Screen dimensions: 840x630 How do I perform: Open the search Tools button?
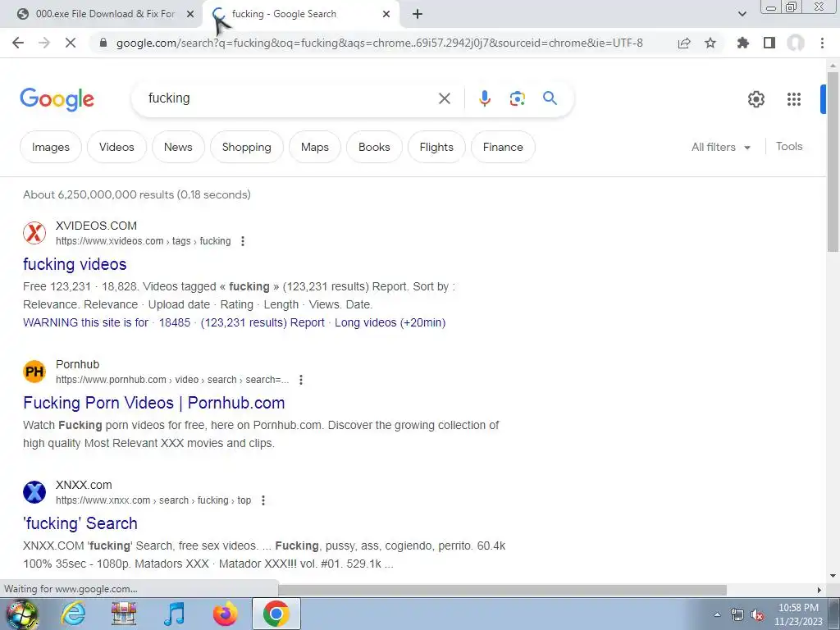[x=789, y=146]
